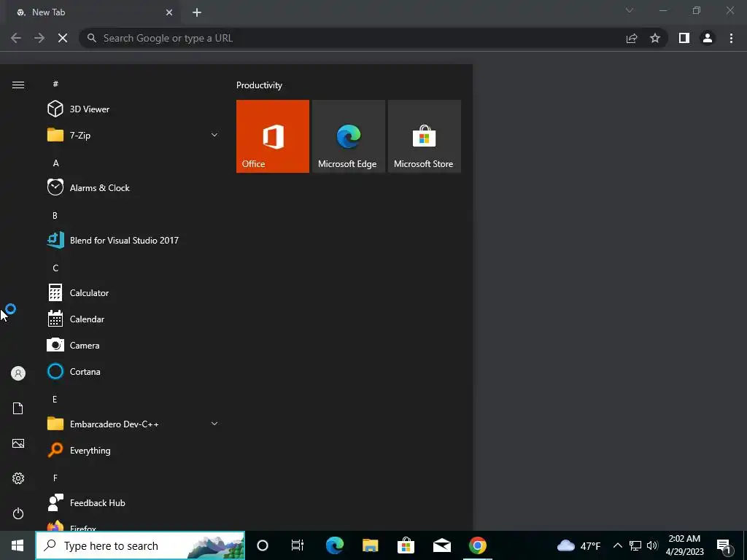
Task: Stop loading the page in Chrome
Action: [x=63, y=38]
